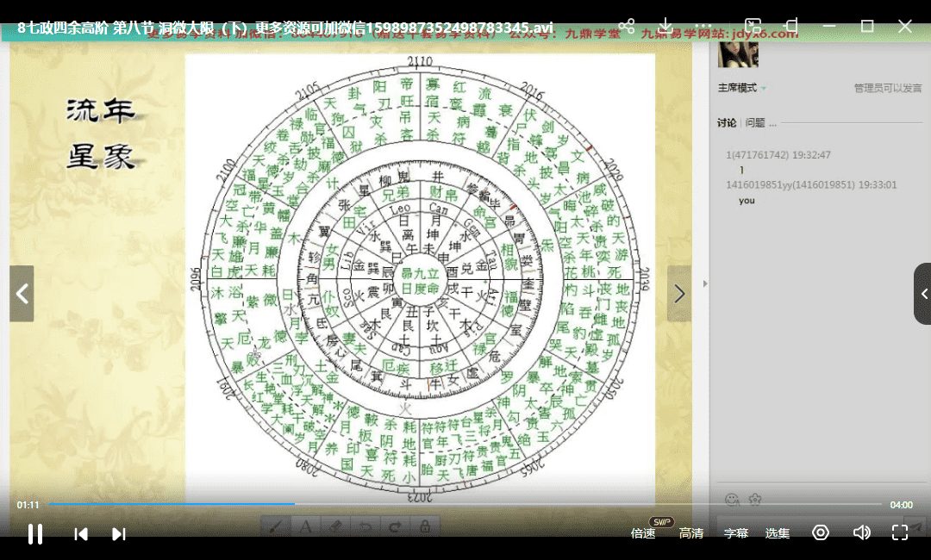
Task: Expand the side panel handle on right edge
Action: click(923, 294)
